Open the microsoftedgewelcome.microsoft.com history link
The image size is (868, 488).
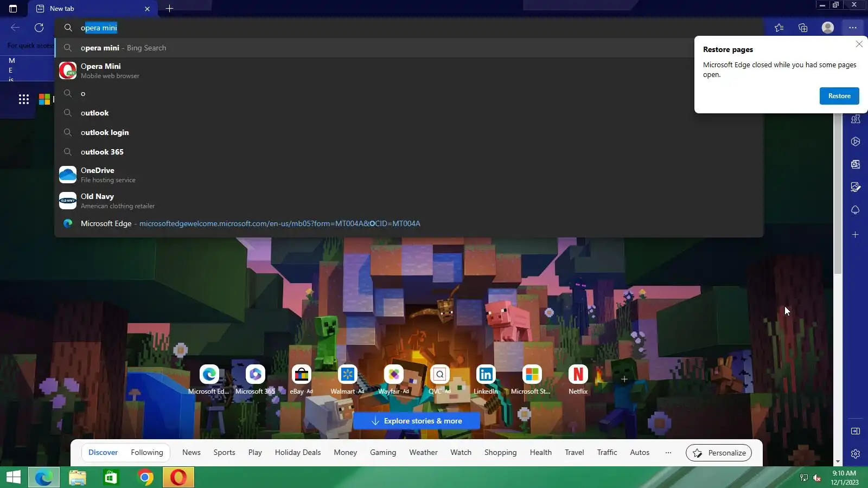click(409, 223)
